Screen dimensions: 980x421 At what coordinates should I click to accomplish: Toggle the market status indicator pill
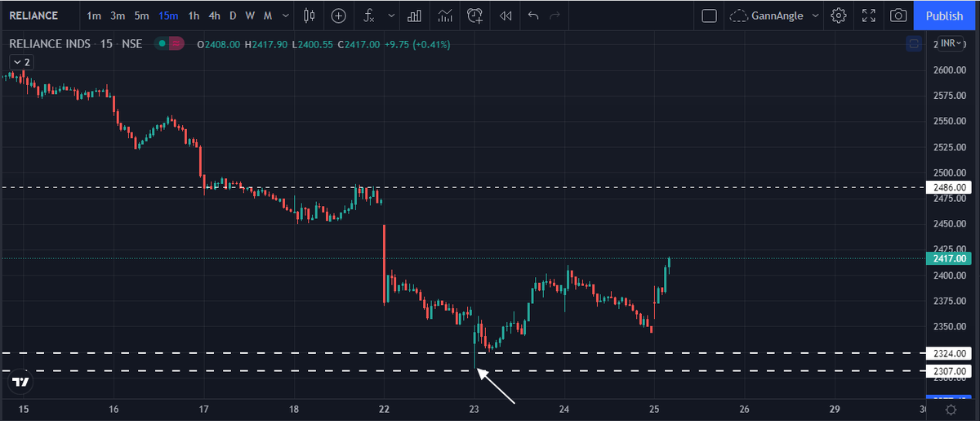[168, 43]
